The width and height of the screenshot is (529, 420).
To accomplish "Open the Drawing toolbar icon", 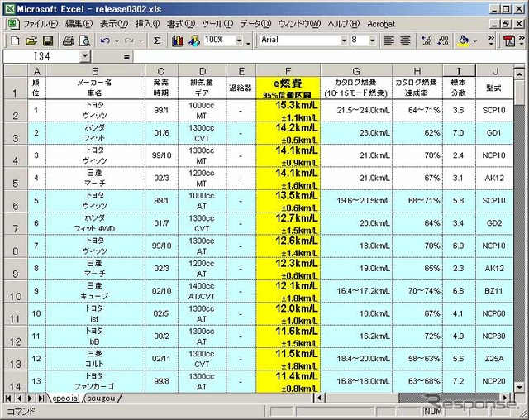I will pyautogui.click(x=194, y=41).
